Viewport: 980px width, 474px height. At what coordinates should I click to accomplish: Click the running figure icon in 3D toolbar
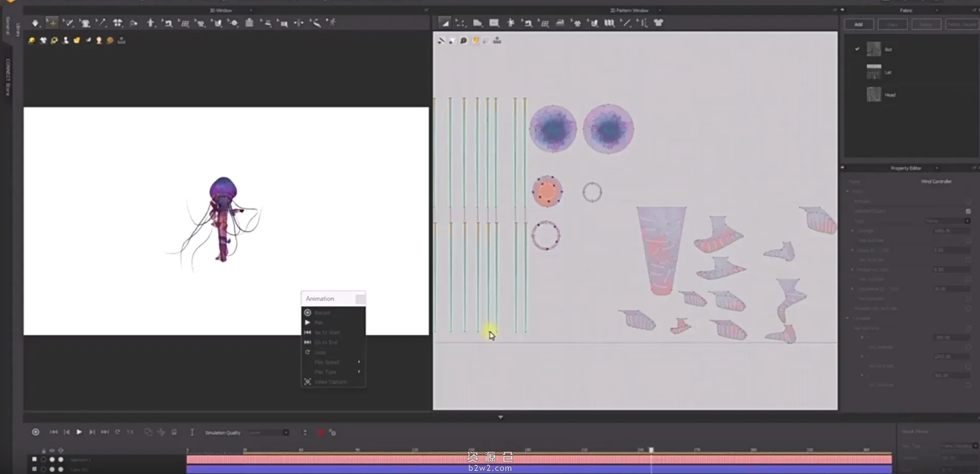tap(332, 23)
